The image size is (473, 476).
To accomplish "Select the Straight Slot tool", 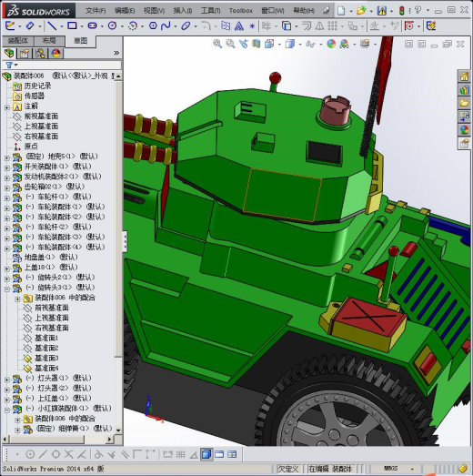I will coord(92,25).
